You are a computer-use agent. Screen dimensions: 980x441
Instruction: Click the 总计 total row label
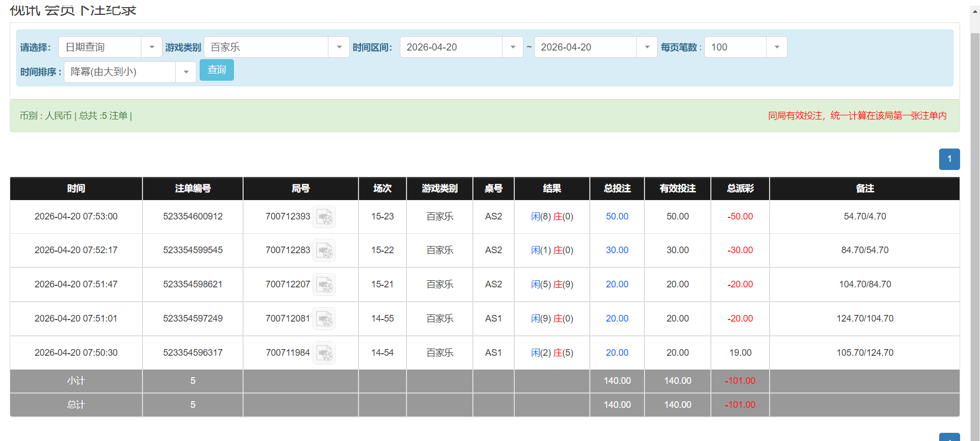point(76,405)
